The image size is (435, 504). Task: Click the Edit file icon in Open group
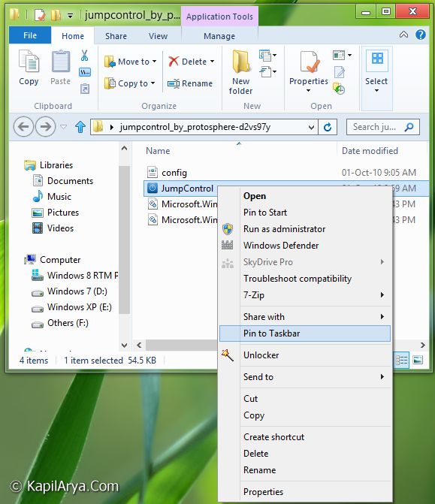click(340, 72)
